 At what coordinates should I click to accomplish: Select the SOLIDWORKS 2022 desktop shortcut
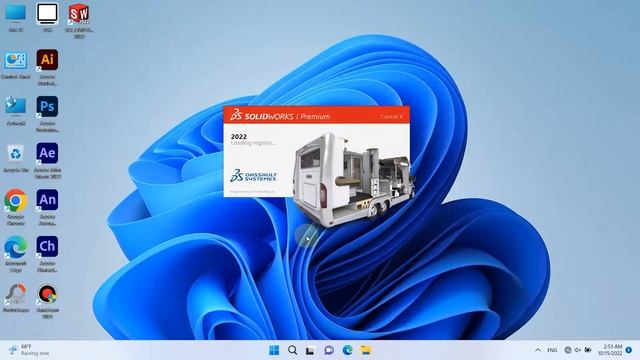coord(78,20)
